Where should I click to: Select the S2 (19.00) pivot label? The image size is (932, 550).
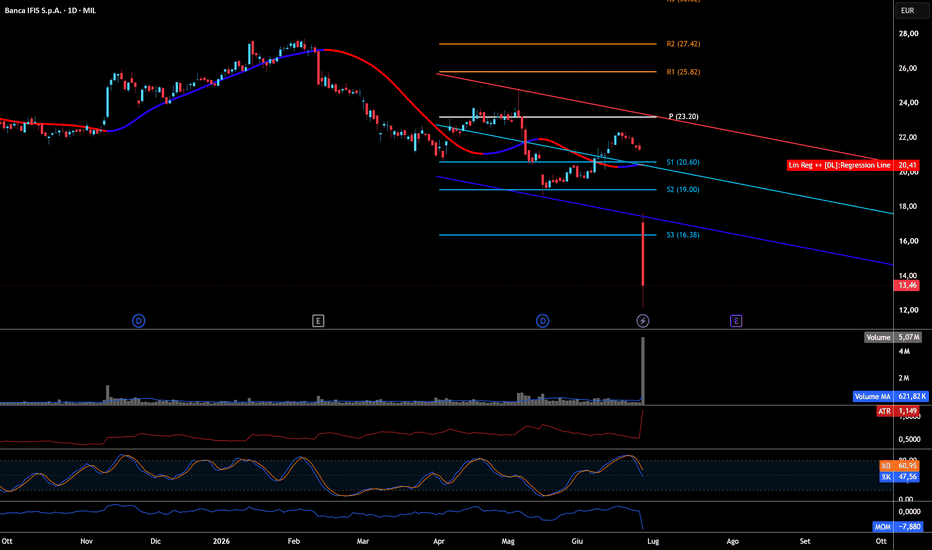tap(682, 190)
